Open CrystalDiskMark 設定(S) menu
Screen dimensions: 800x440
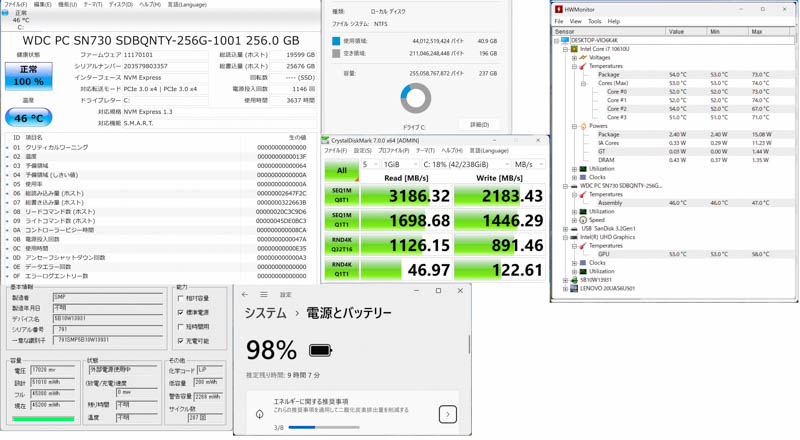[362, 151]
